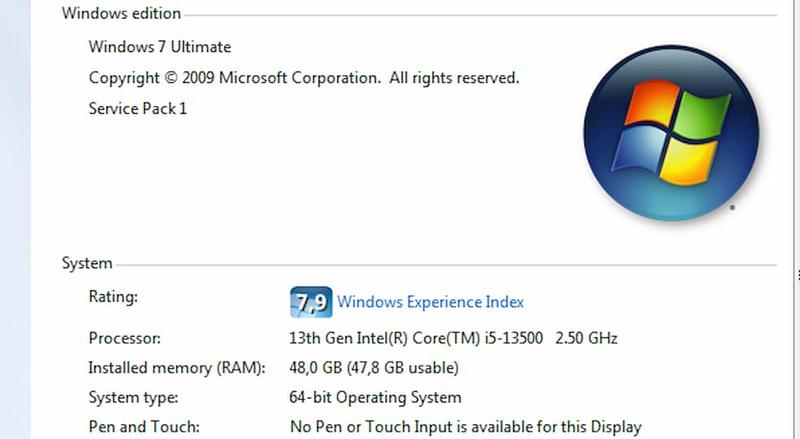Click the System type label
This screenshot has height=439, width=800.
133,398
